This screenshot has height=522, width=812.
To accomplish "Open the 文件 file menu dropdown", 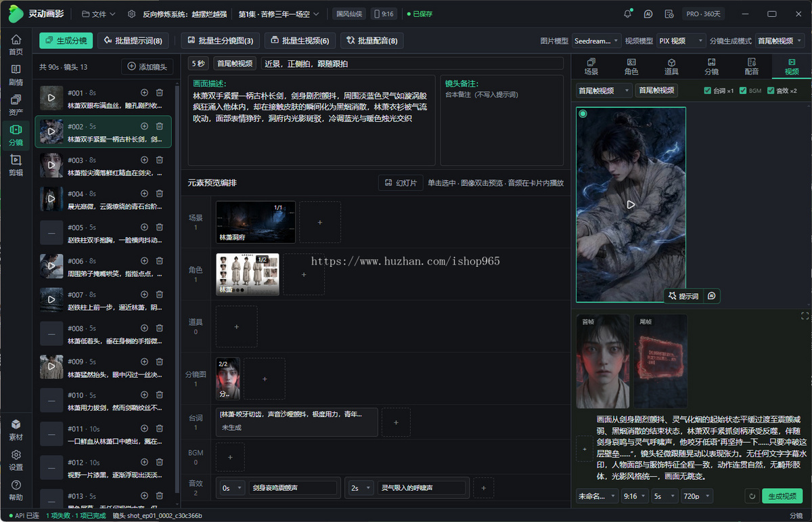I will point(98,14).
